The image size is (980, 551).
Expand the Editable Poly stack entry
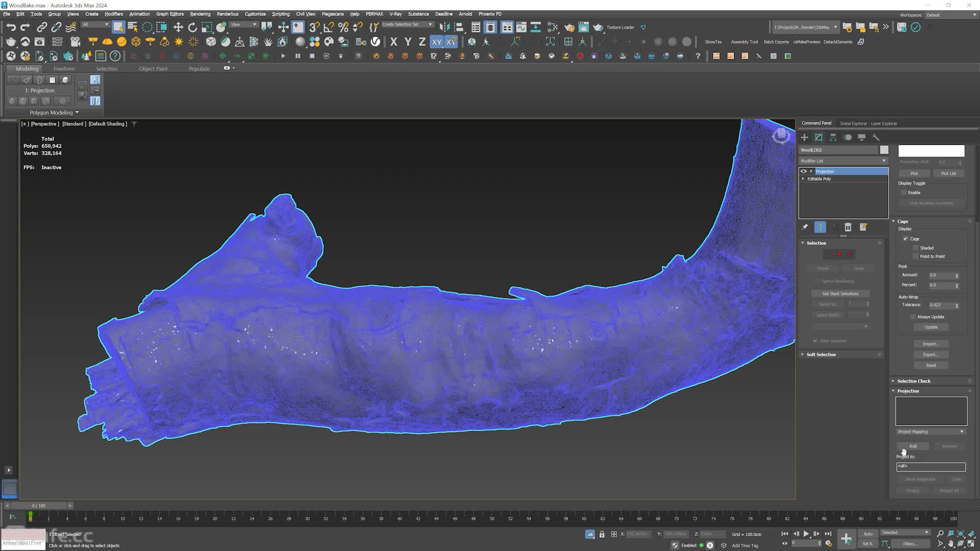tap(803, 179)
